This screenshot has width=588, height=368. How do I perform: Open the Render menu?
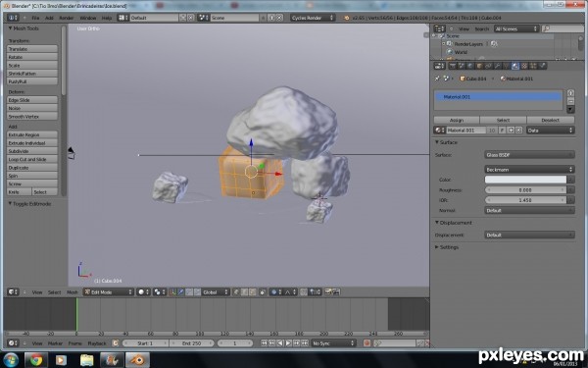point(67,18)
